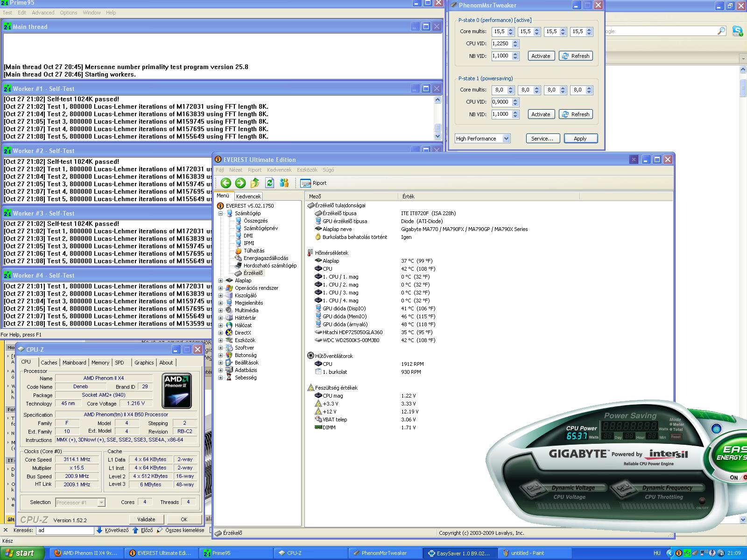Click the Hálózat globe icon in tree
This screenshot has width=747, height=560.
tap(229, 325)
